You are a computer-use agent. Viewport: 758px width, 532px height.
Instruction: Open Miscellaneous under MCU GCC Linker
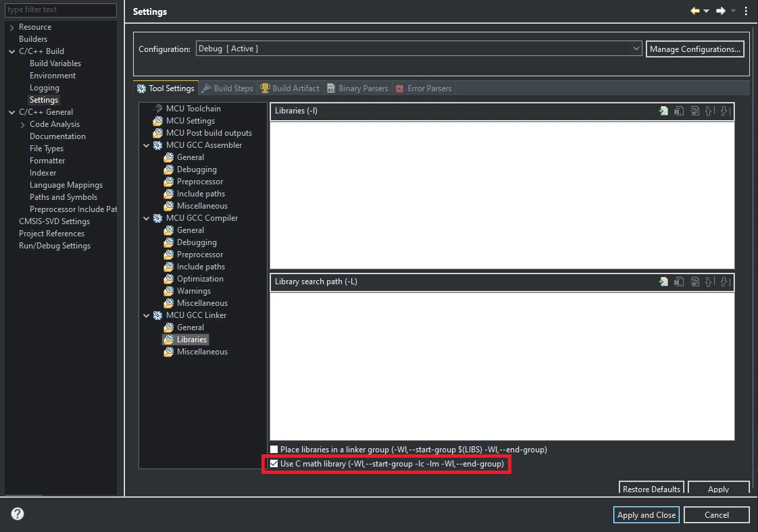click(x=202, y=352)
